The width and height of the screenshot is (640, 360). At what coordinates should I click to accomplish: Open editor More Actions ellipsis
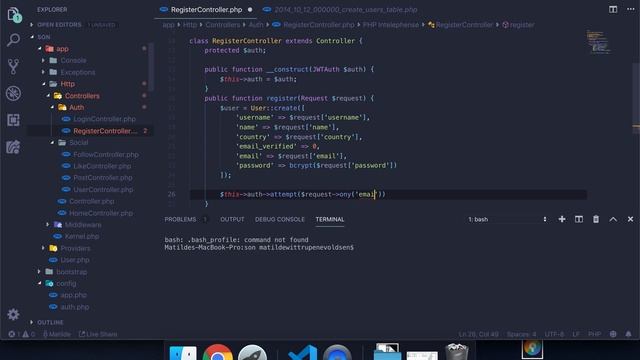631,9
